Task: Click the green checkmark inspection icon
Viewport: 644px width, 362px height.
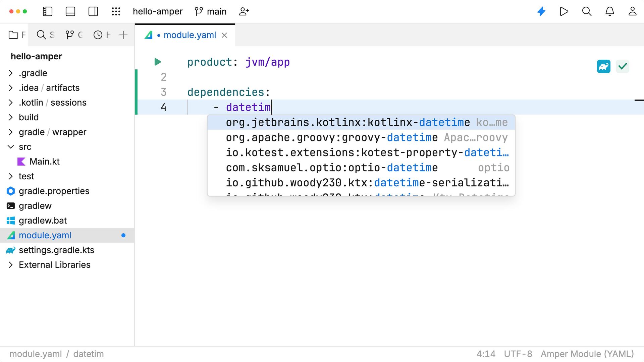Action: tap(623, 66)
